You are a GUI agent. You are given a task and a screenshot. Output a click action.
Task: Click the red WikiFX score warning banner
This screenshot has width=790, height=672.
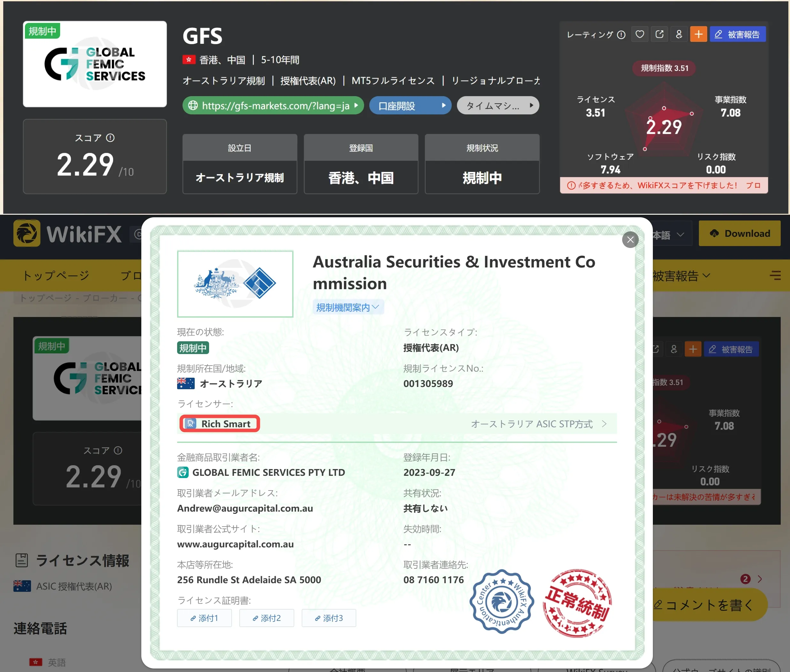click(664, 185)
